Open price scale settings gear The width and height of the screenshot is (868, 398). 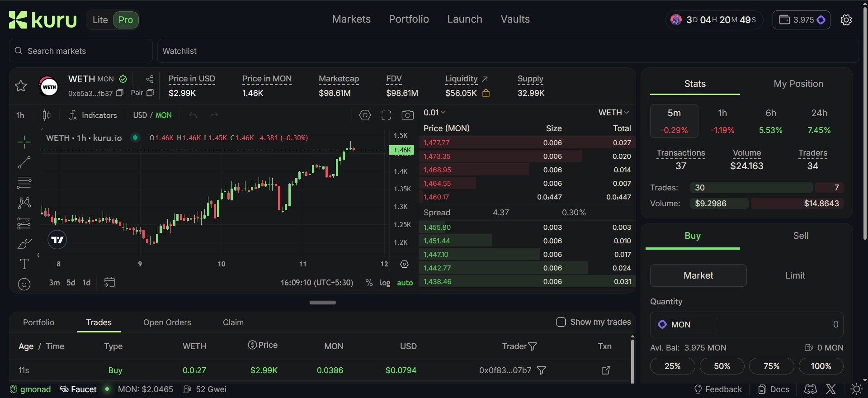pyautogui.click(x=404, y=264)
